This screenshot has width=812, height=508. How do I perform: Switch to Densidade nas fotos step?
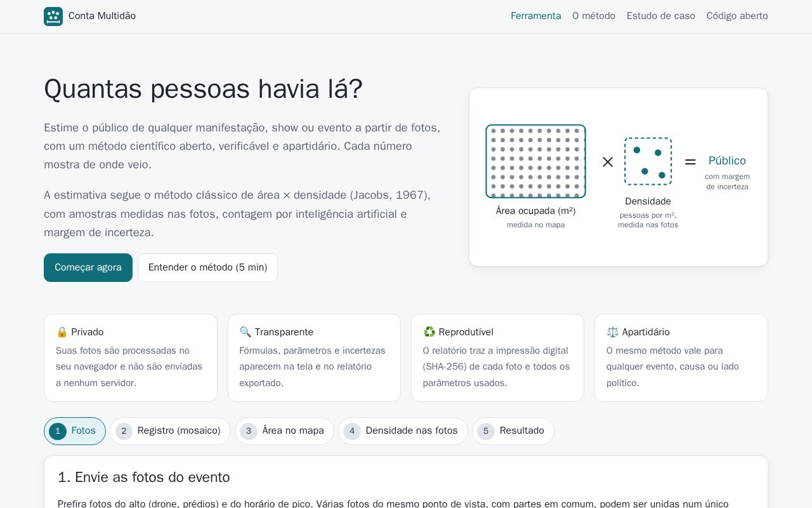pos(403,431)
